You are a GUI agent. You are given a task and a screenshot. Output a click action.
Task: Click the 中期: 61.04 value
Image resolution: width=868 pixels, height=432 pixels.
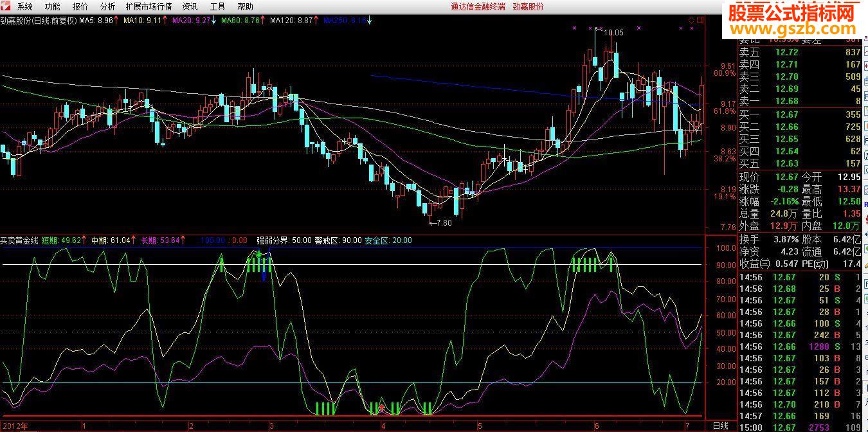pyautogui.click(x=114, y=240)
